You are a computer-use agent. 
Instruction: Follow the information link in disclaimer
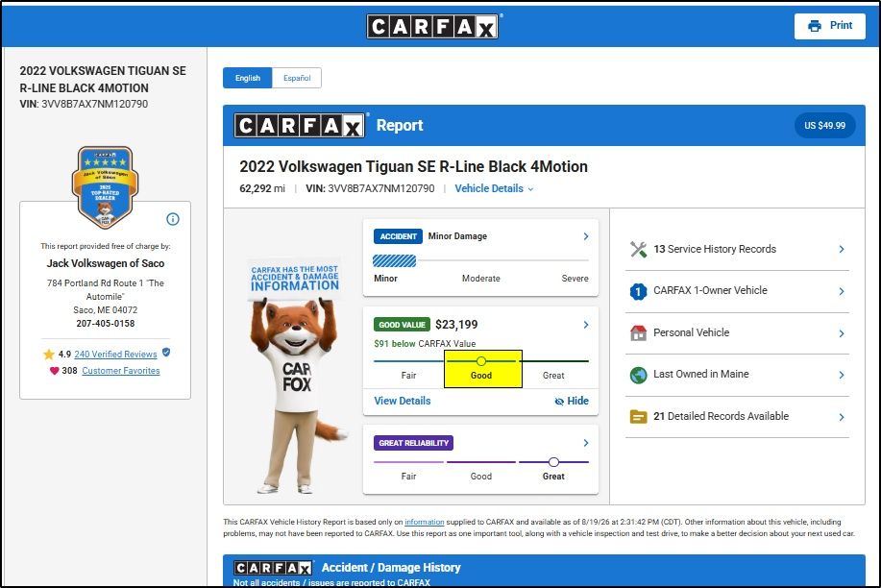tap(425, 523)
